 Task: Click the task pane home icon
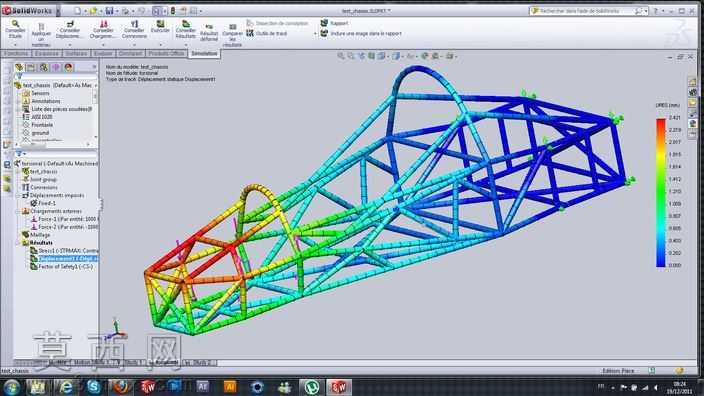pyautogui.click(x=692, y=82)
